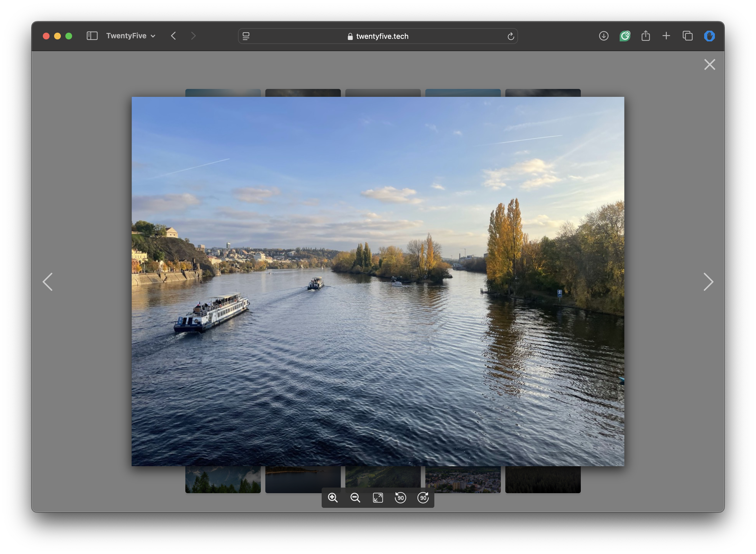Screen dimensions: 756x554
Task: Click the zoom out magnifier icon
Action: 355,498
